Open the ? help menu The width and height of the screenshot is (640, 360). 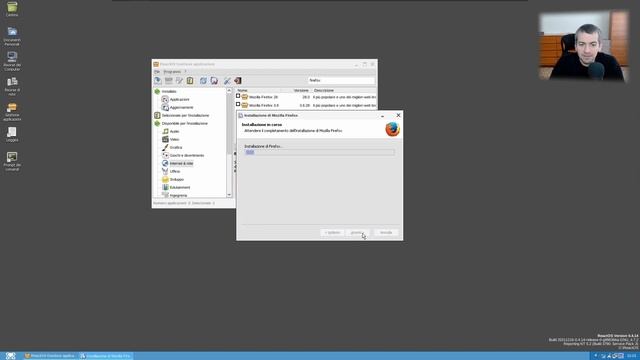[185, 72]
